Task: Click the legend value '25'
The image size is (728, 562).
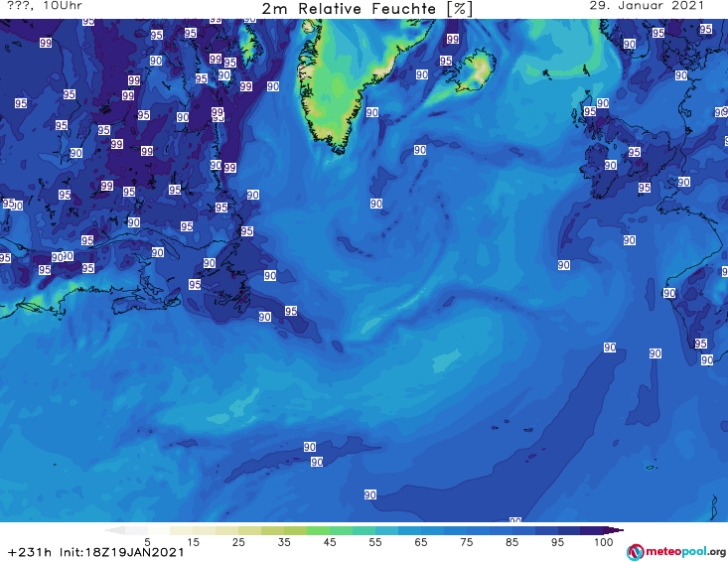Action: point(238,541)
